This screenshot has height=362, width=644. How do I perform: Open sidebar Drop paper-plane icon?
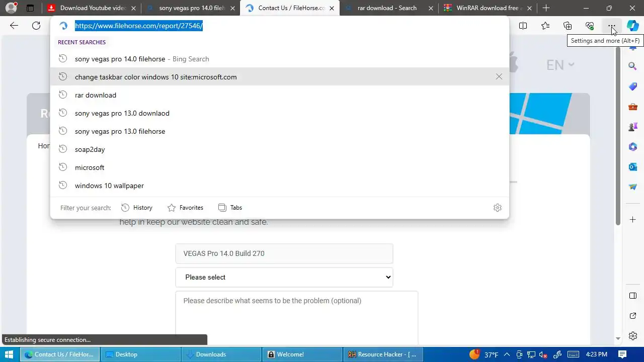tap(633, 187)
